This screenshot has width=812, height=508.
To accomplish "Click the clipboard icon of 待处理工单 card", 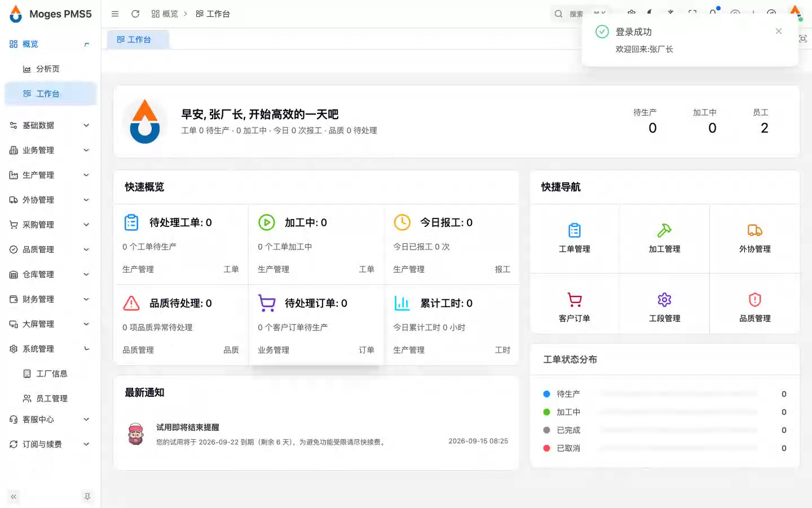I will click(131, 222).
